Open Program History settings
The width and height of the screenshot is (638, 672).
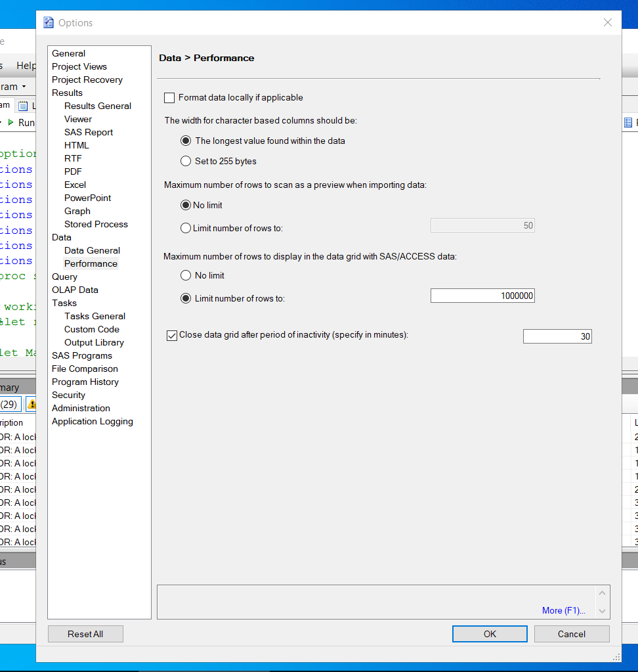point(85,382)
